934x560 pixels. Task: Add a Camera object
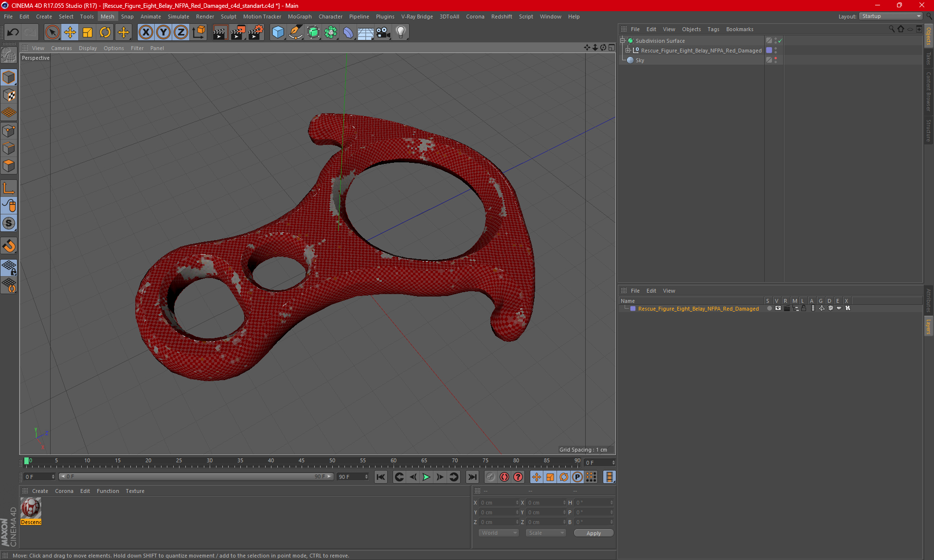[x=383, y=33]
